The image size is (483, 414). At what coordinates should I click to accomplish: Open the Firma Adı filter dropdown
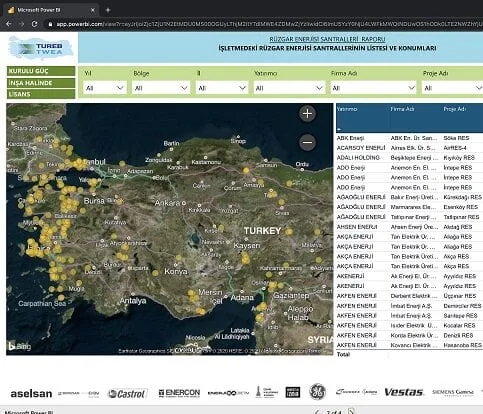pos(373,88)
